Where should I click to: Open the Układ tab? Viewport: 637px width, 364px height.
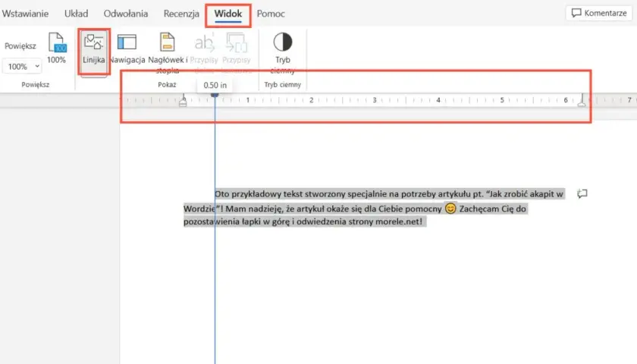(76, 14)
